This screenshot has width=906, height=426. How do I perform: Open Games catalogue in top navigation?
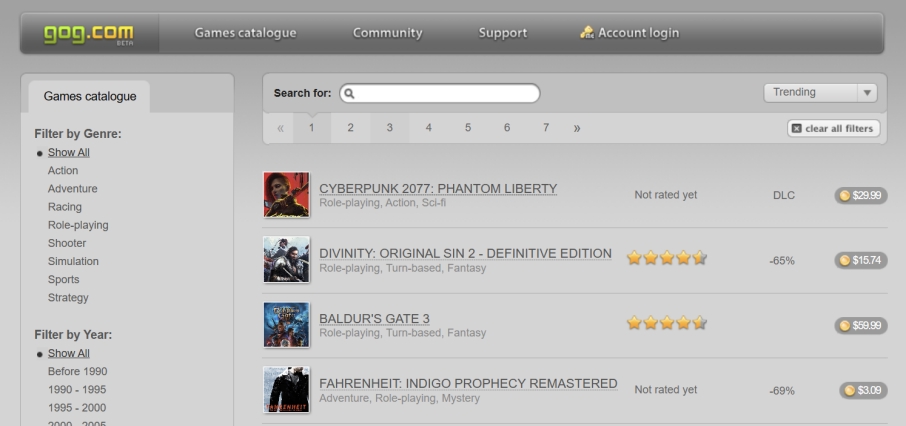(x=246, y=33)
